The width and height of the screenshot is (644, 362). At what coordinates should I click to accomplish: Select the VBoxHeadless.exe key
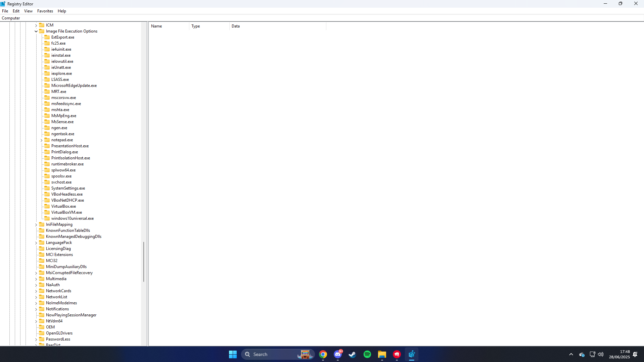tap(67, 194)
